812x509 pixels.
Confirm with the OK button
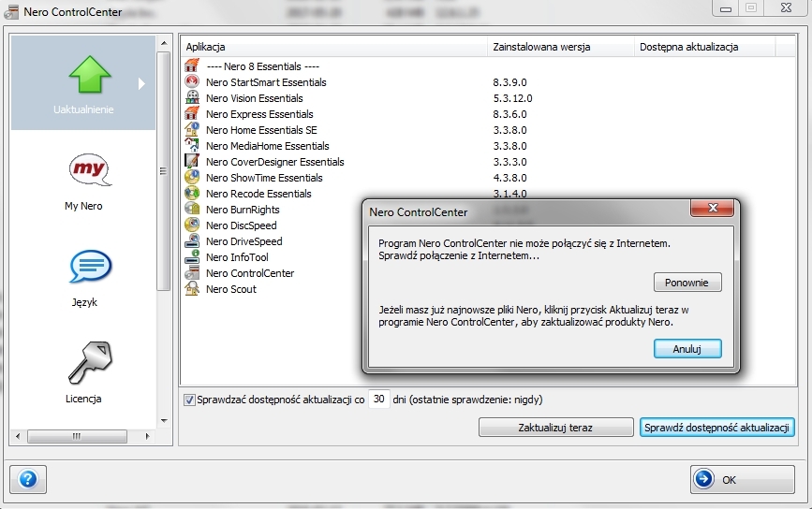tap(742, 479)
